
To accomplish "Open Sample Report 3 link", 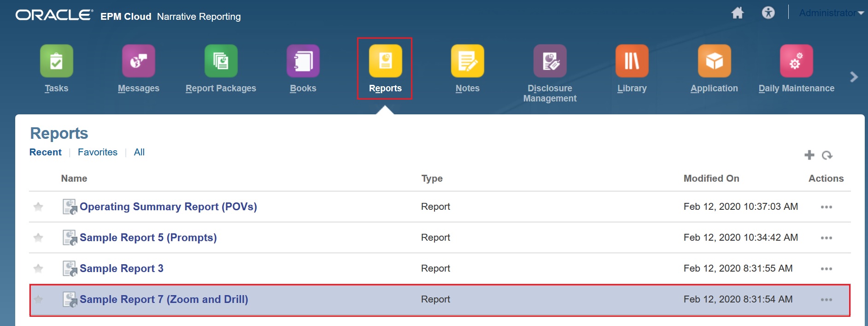I will coord(122,268).
